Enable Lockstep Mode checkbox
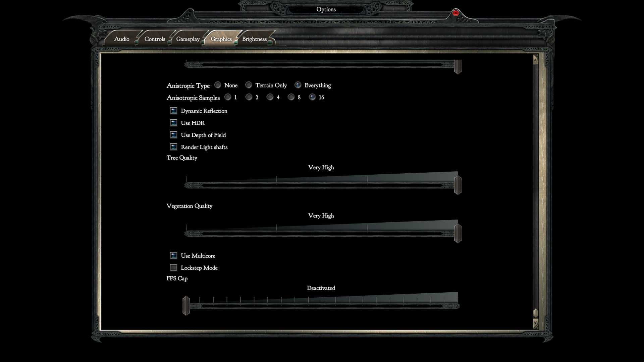 [173, 268]
